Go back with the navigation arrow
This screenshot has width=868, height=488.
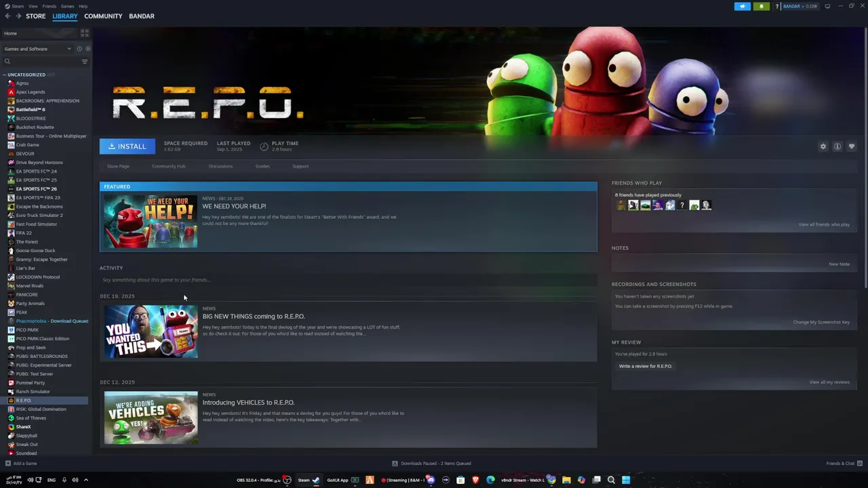coord(7,16)
